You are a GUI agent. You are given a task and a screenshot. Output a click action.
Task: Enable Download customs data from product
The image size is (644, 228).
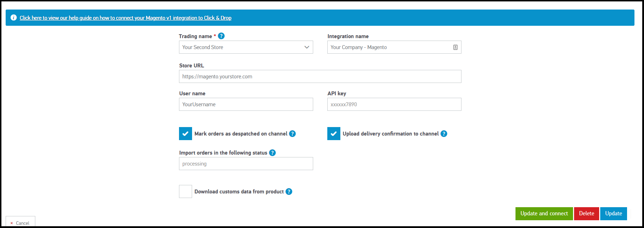point(185,192)
